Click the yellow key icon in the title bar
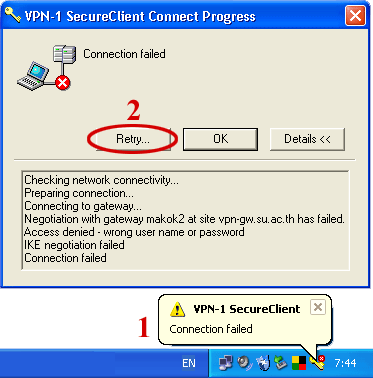Screen dimensions: 373x378 13,15
